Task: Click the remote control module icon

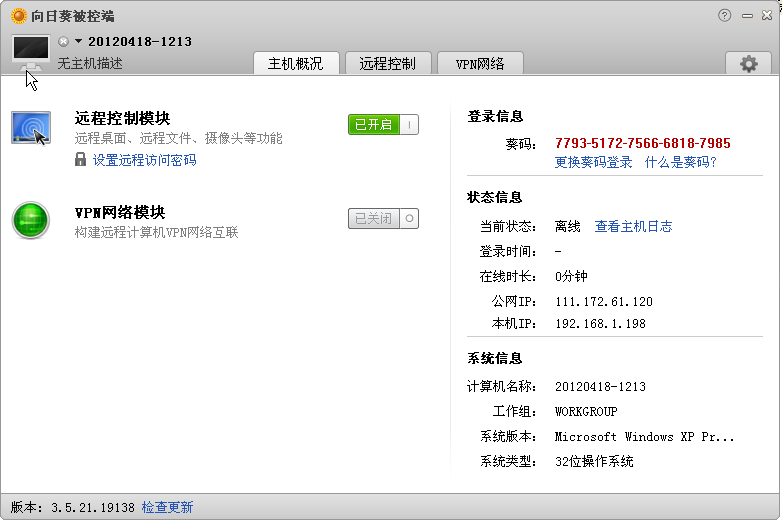Action: tap(31, 129)
